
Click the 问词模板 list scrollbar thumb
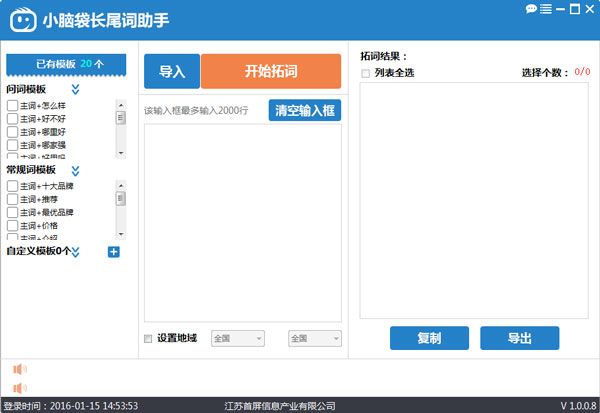click(x=121, y=118)
